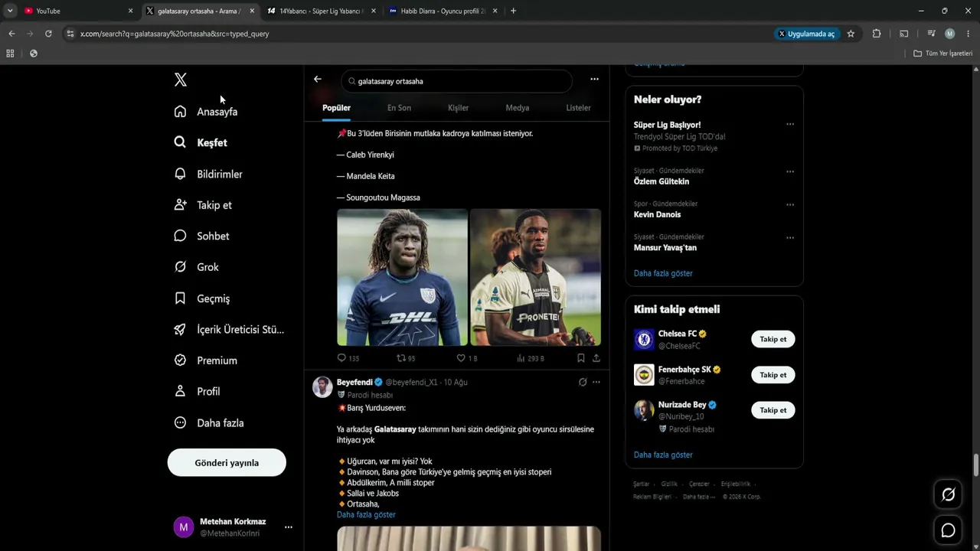Switch to the Habib Diarra browser tab

443,11
